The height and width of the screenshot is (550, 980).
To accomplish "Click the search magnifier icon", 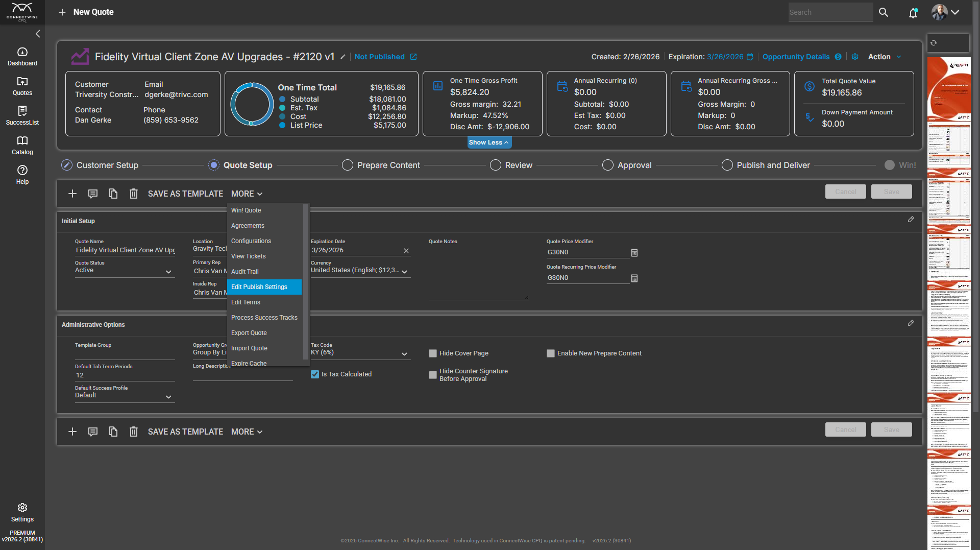I will pyautogui.click(x=884, y=13).
